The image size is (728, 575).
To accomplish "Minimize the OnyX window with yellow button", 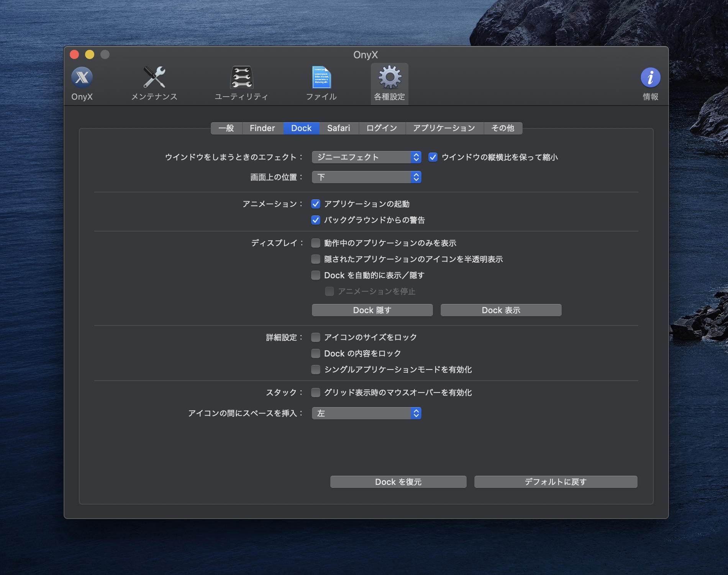I will point(90,54).
